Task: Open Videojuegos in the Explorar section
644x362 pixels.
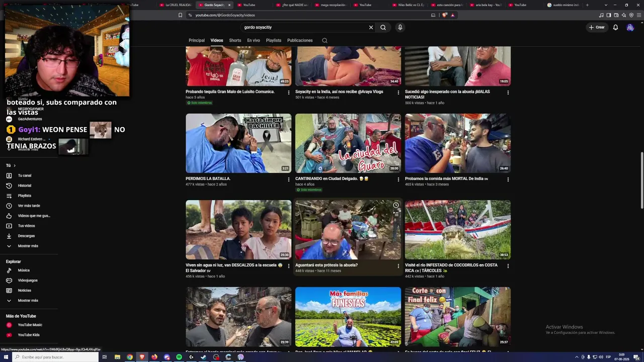Action: [x=28, y=280]
